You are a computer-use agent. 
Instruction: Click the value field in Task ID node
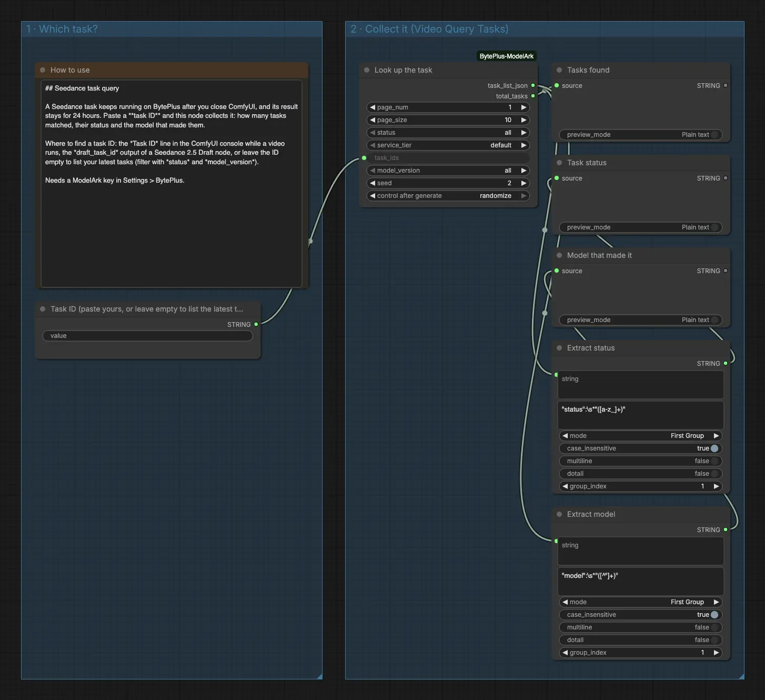147,336
